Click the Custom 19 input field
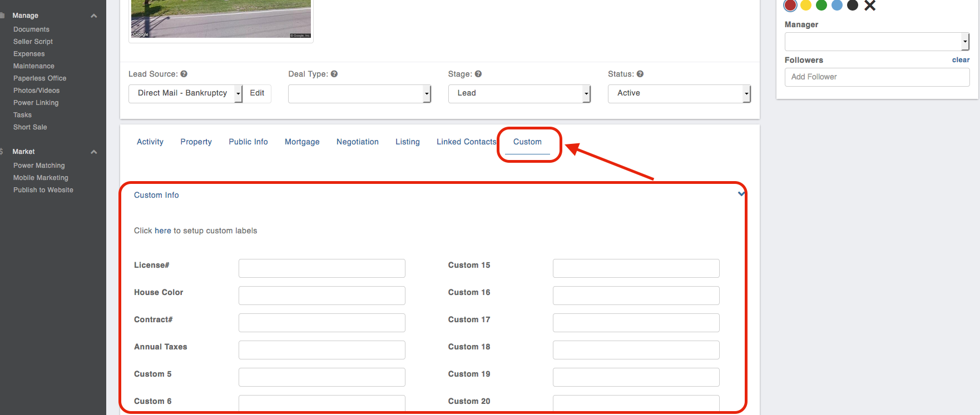This screenshot has height=415, width=980. tap(636, 377)
